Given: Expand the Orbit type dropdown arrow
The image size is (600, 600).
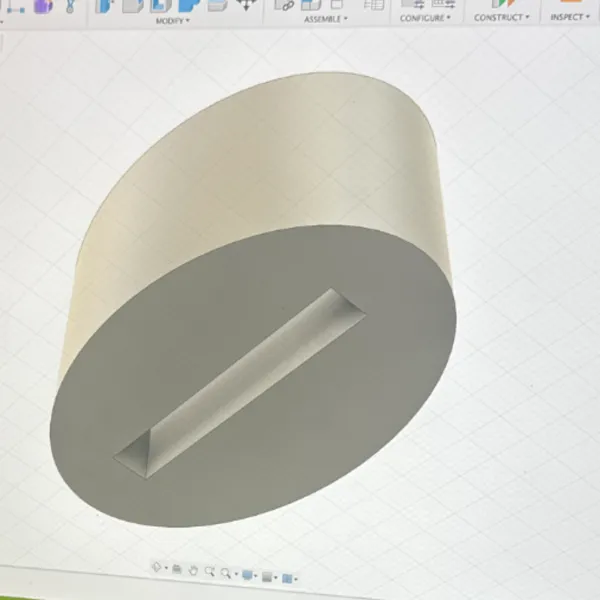Looking at the screenshot, I should [166, 568].
